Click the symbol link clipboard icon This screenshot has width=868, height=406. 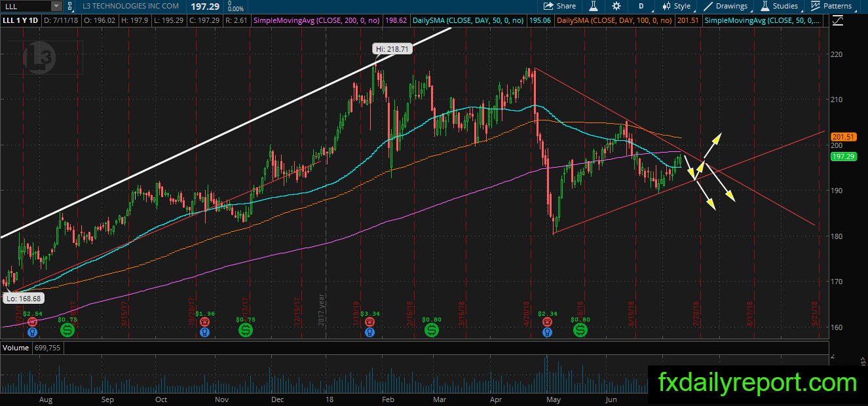[x=71, y=6]
